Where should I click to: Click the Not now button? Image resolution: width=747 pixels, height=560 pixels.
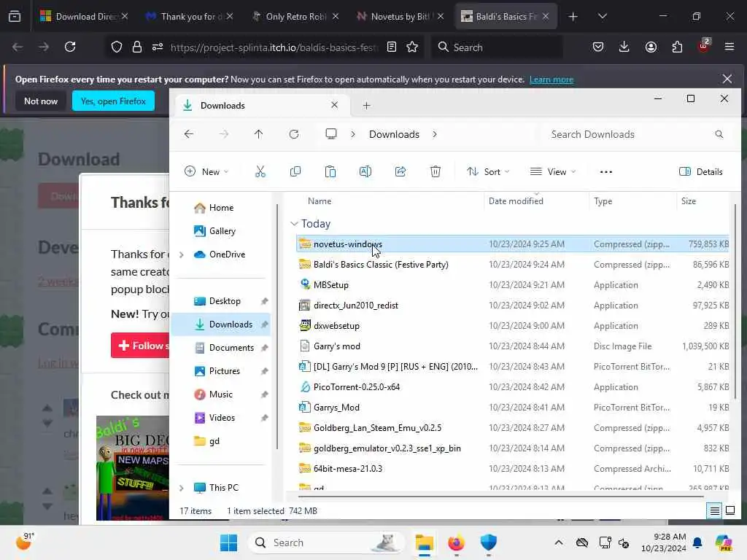41,101
